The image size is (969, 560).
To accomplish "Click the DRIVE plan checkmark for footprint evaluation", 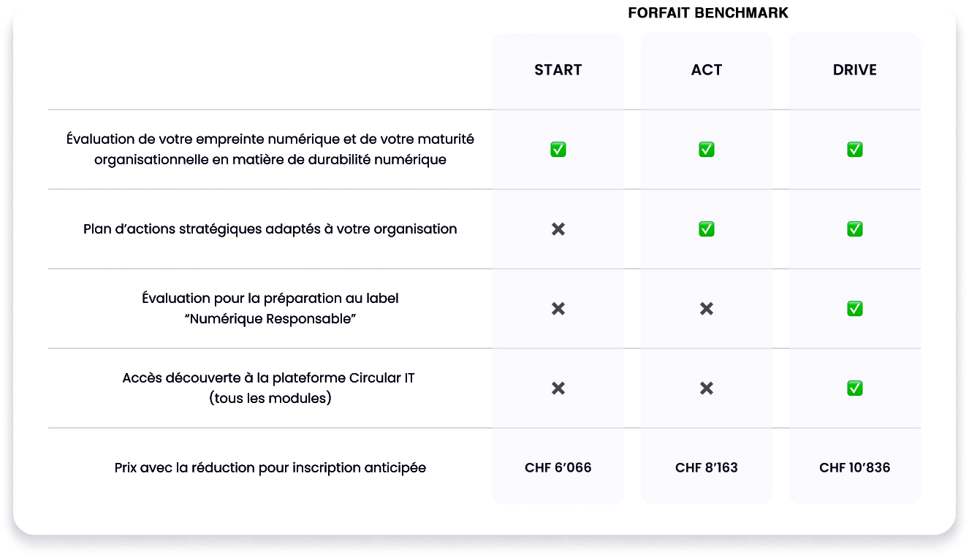I will [855, 150].
